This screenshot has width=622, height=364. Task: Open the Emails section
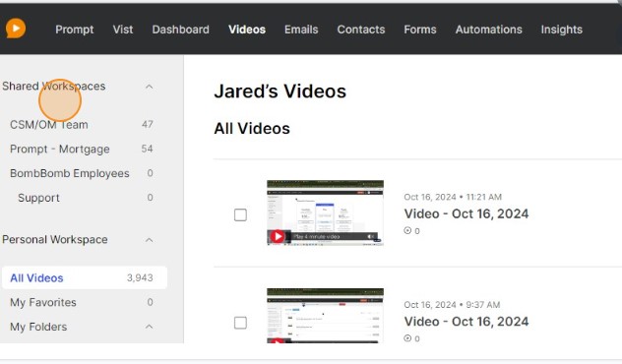[301, 30]
